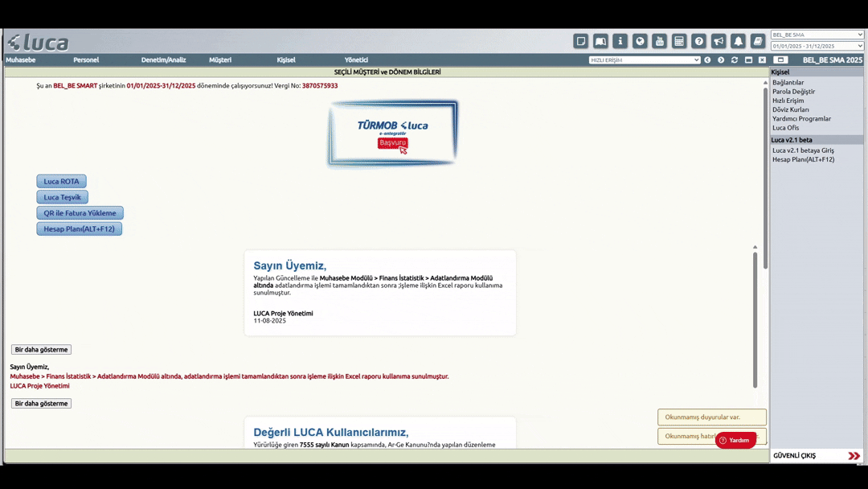Open the HIZLI ERİŞİM dropdown

(645, 60)
